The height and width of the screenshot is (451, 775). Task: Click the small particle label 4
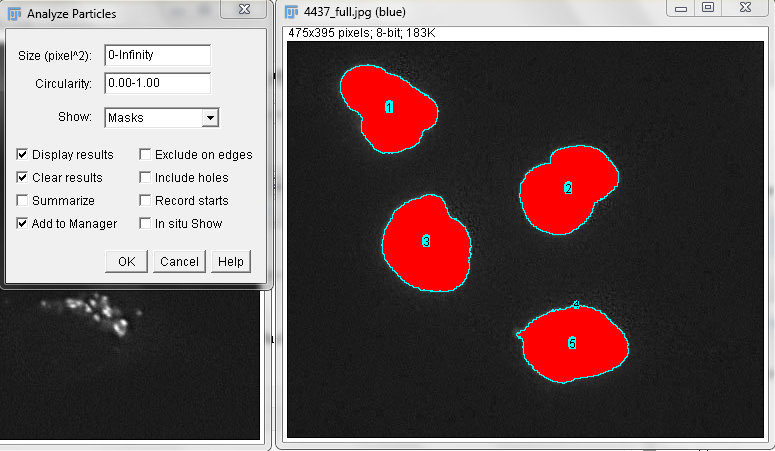pos(576,305)
